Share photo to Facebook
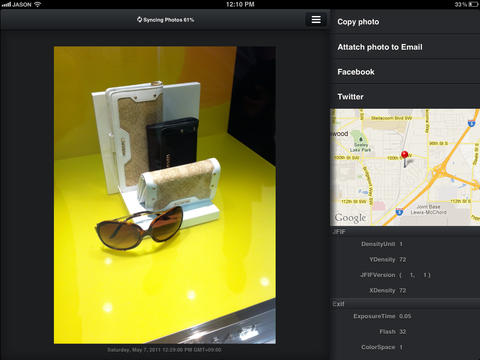This screenshot has width=480, height=360. pos(405,72)
